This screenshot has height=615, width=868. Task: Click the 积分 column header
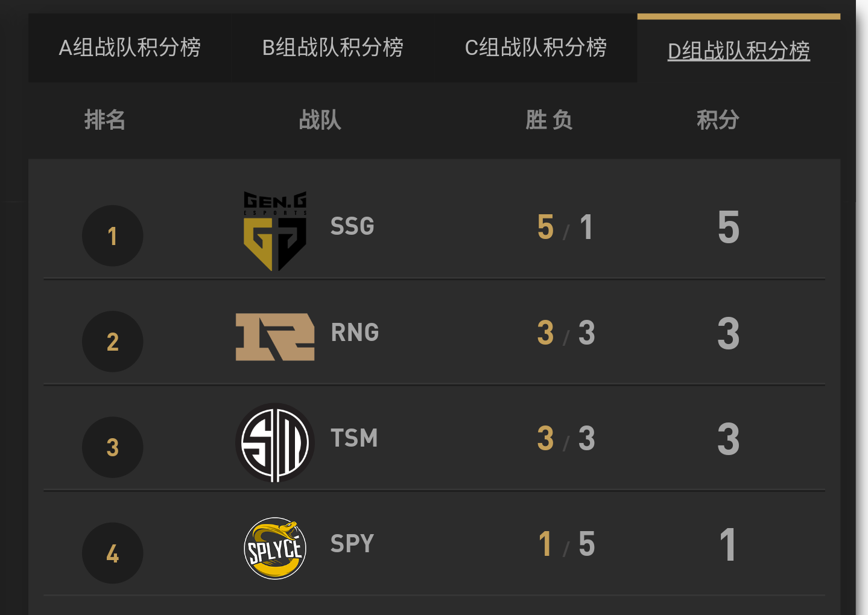718,119
